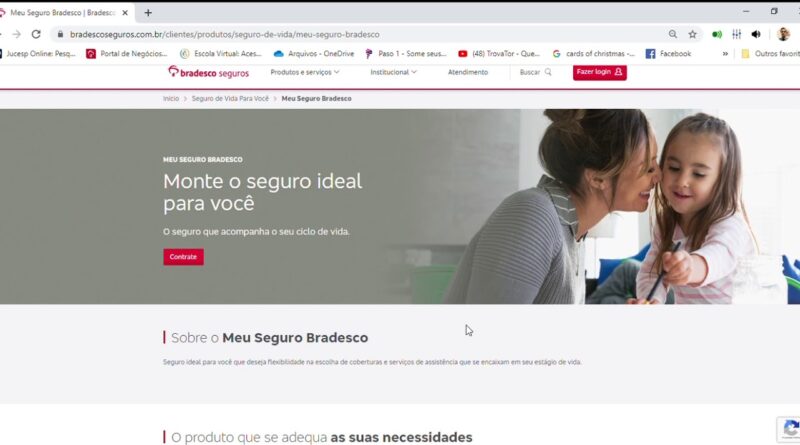Show hidden bookmarks with the chevron
The image size is (800, 445).
(725, 54)
